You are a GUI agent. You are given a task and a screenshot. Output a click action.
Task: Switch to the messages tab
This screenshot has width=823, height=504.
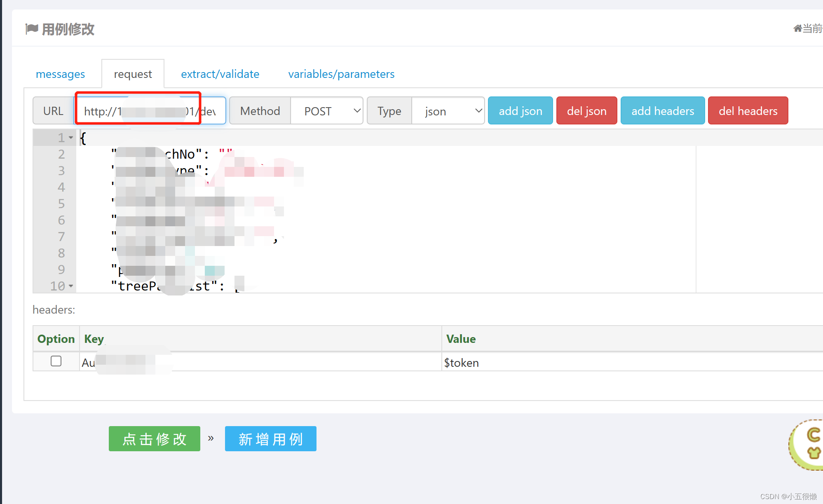pos(60,74)
